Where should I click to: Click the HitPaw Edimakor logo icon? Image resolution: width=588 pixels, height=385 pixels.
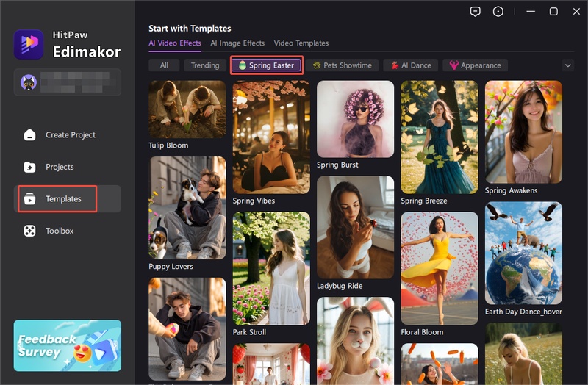pos(29,45)
